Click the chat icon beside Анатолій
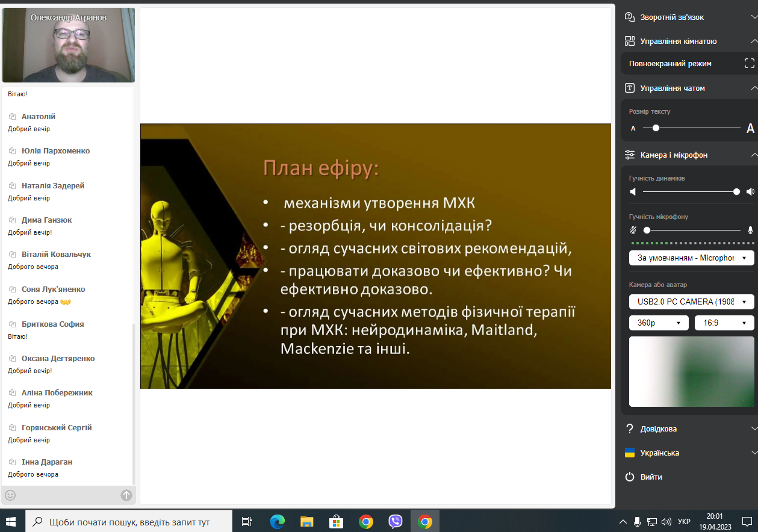This screenshot has width=758, height=532. coord(12,117)
